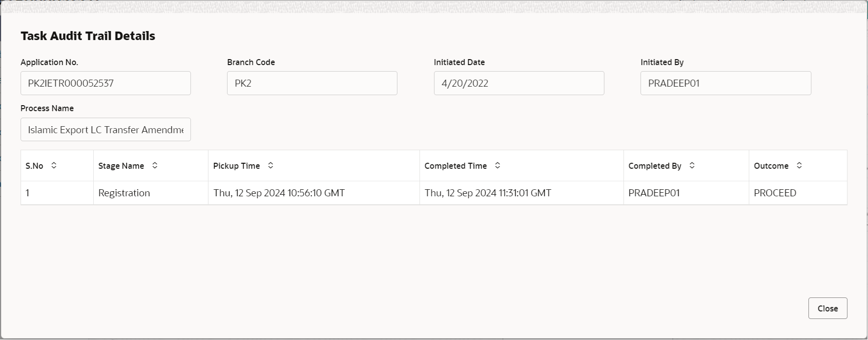Select the Process Name field
868x340 pixels.
[x=106, y=130]
